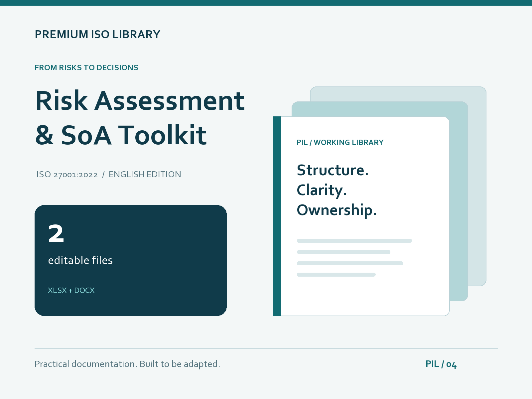Select the "editable files" caption
The width and height of the screenshot is (532, 399).
80,260
